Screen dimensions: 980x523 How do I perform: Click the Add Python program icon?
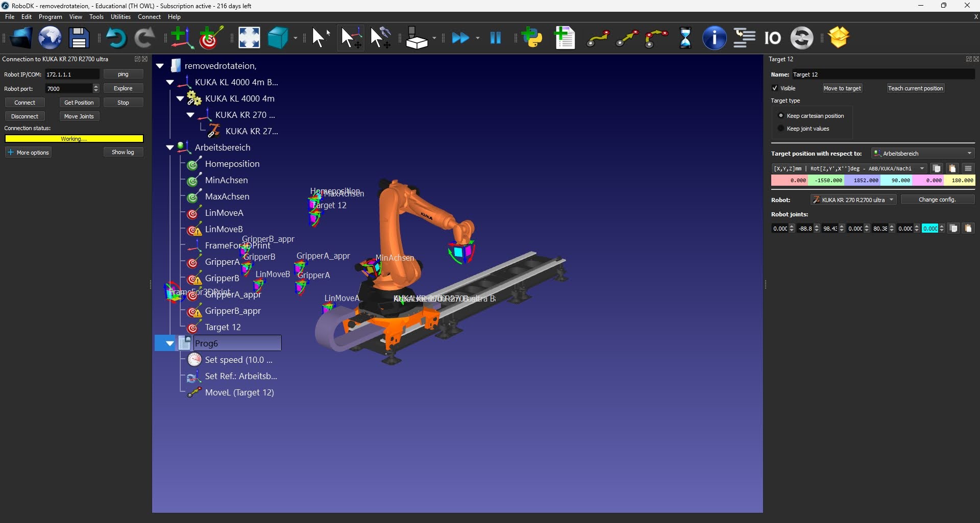point(532,38)
